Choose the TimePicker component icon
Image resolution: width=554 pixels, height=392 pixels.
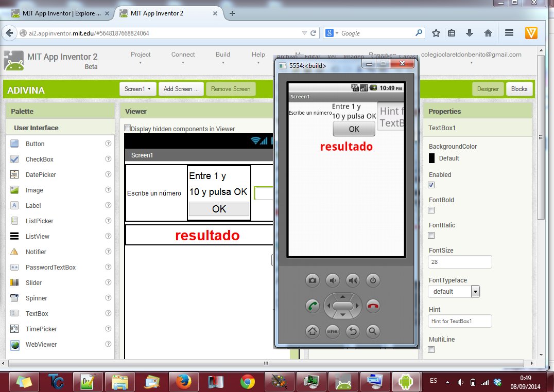14,329
